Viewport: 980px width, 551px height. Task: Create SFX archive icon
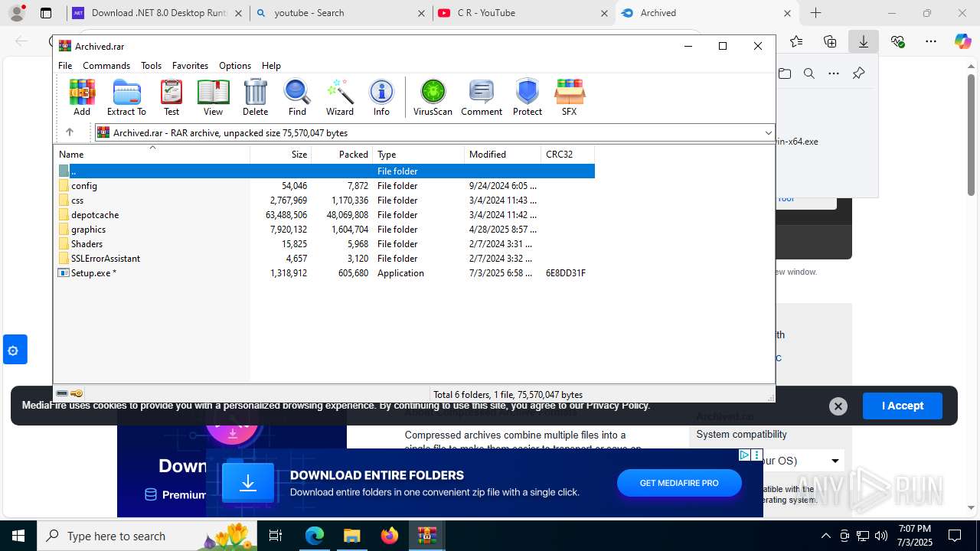pyautogui.click(x=569, y=98)
